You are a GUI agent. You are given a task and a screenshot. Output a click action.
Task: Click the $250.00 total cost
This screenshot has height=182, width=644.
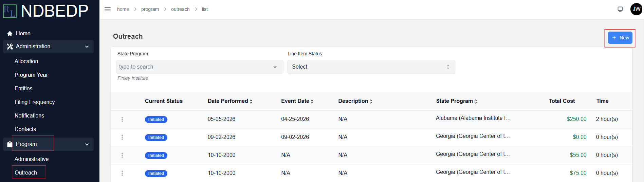tap(576, 119)
